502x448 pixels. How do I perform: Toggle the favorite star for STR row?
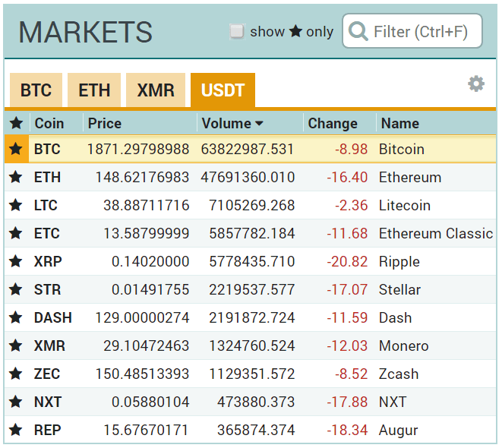click(16, 289)
